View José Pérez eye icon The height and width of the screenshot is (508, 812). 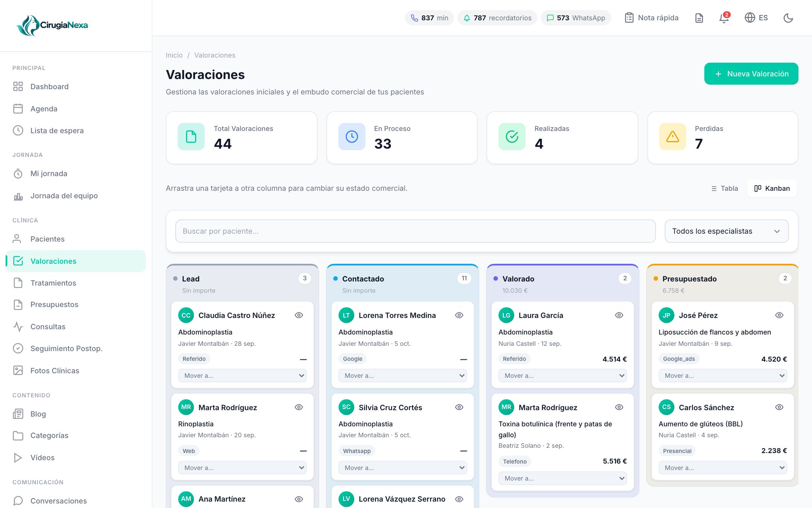[779, 315]
